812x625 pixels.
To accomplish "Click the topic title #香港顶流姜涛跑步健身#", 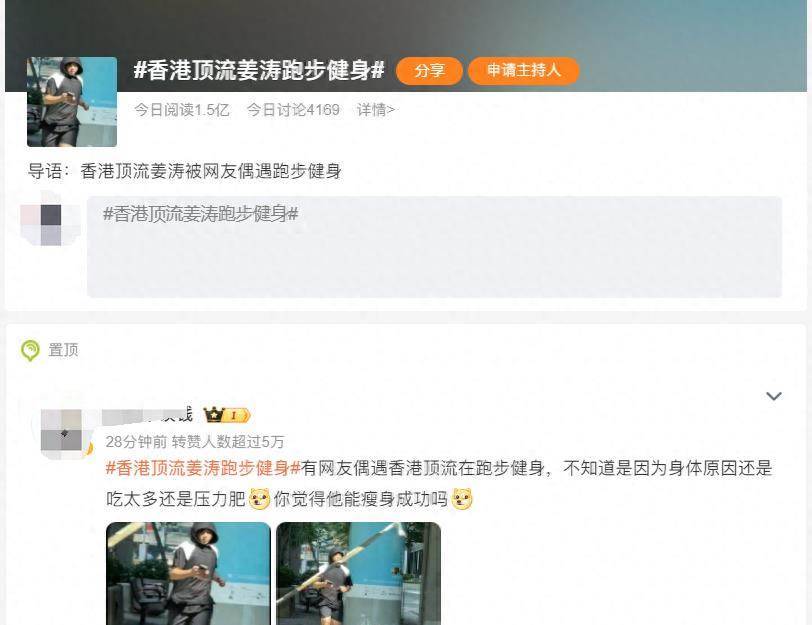I will (259, 70).
